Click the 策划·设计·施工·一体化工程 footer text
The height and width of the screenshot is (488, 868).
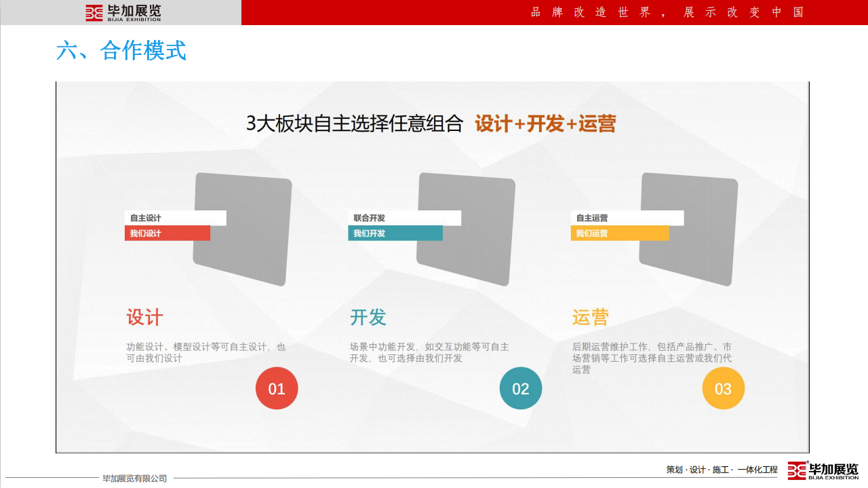[722, 470]
